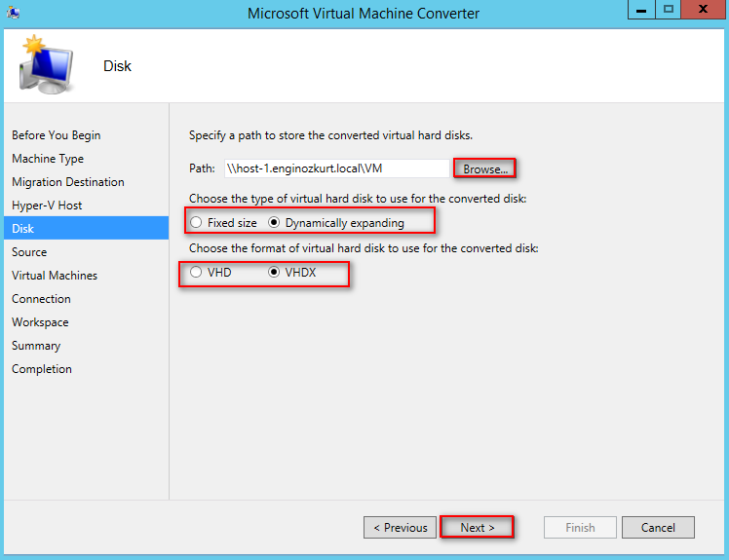Go to the Machine Type step
The width and height of the screenshot is (729, 560).
48,159
